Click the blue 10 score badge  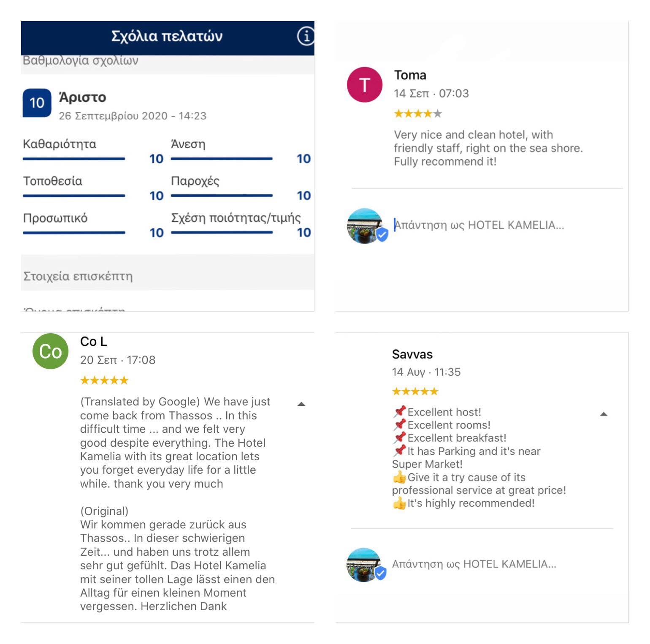pos(37,103)
